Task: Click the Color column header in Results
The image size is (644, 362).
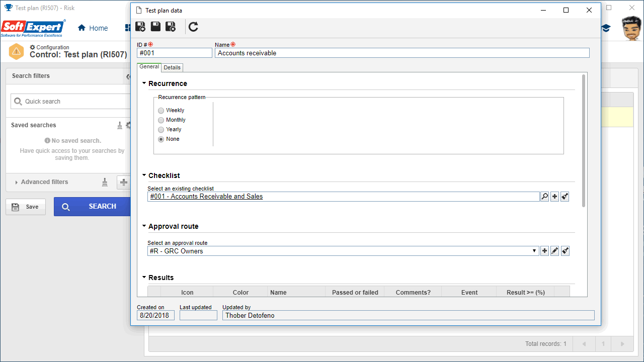Action: (240, 292)
